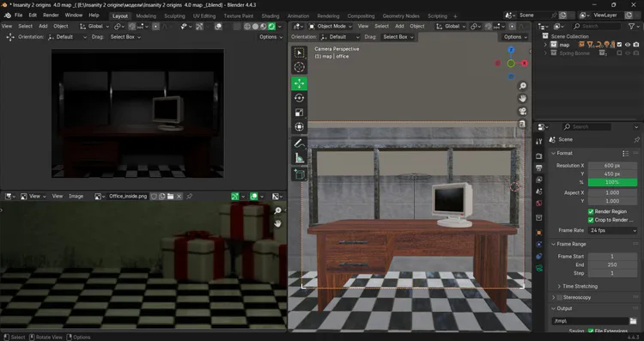This screenshot has width=644, height=341.
Task: Toggle pin image in image editor header
Action: [x=190, y=197]
